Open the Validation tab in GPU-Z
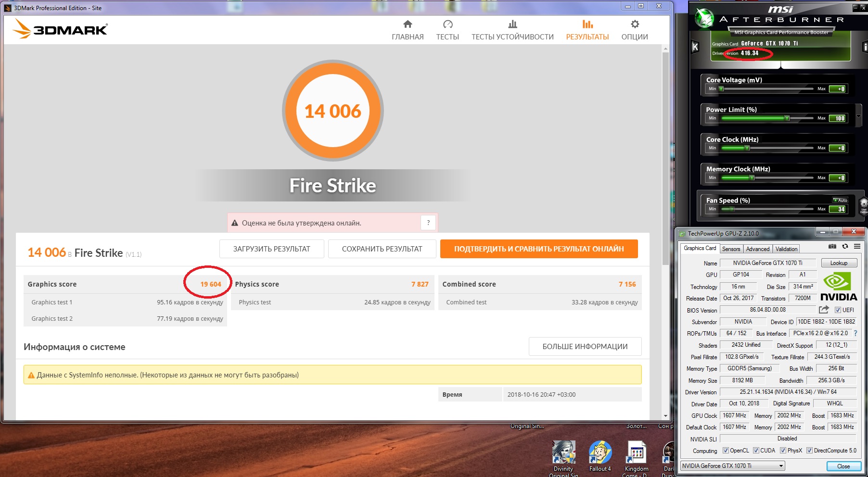Screen dimensions: 868x477 tap(786, 249)
